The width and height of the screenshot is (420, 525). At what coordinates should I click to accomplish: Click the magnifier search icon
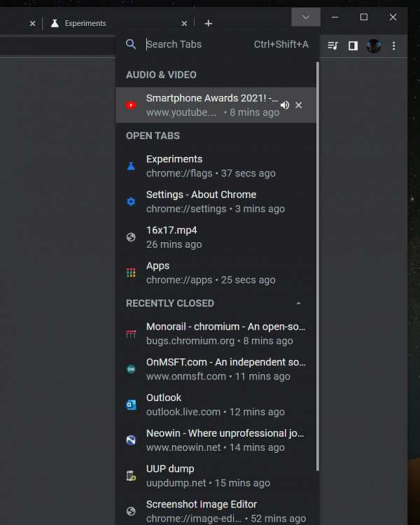[x=131, y=44]
